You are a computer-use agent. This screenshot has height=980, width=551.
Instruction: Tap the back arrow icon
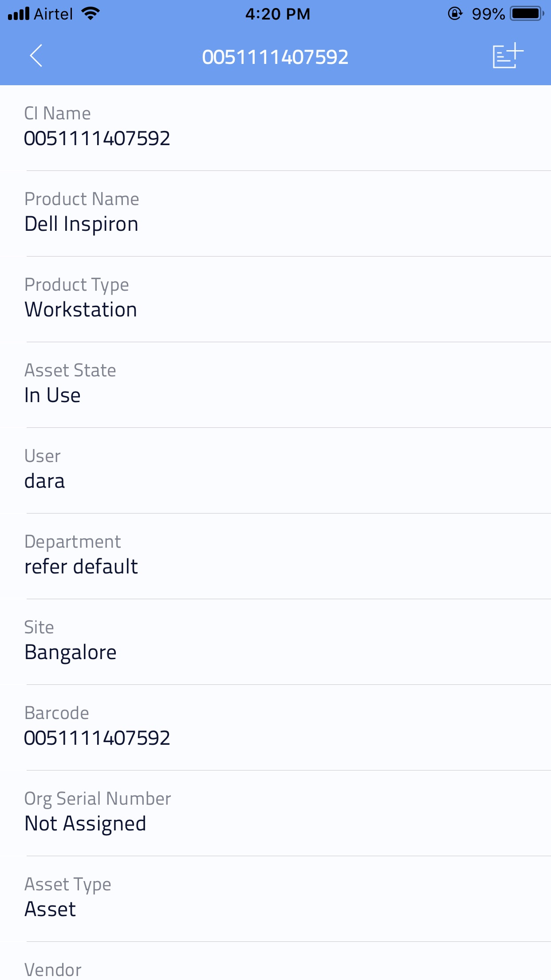[x=36, y=56]
